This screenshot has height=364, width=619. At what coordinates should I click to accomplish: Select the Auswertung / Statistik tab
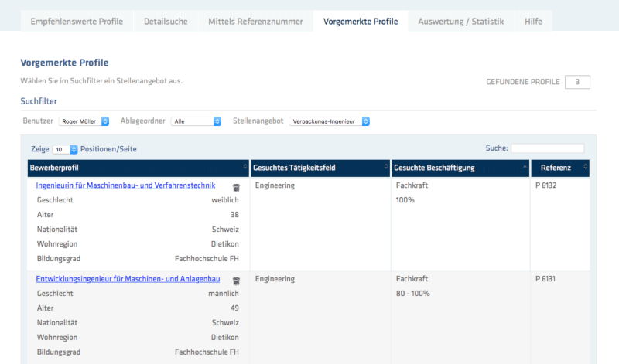(x=460, y=22)
